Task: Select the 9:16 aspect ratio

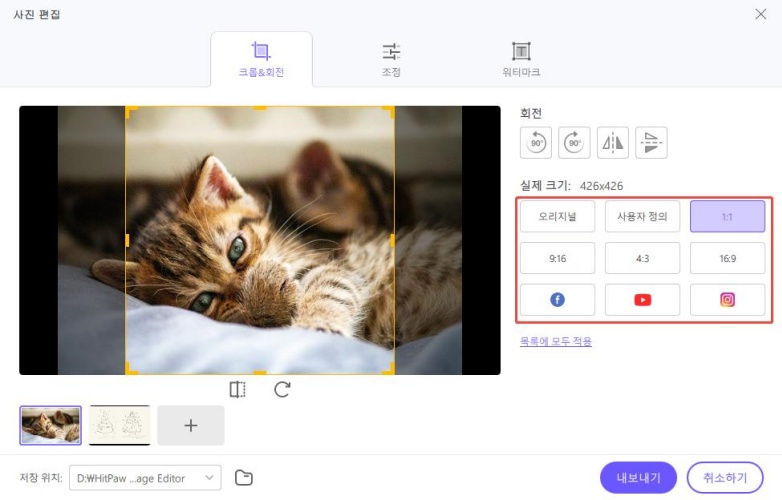Action: point(557,258)
